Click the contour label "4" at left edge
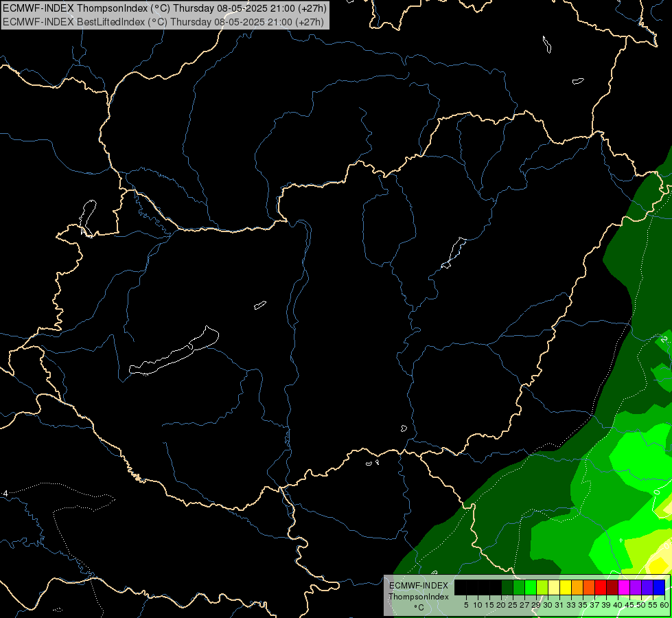 point(5,494)
